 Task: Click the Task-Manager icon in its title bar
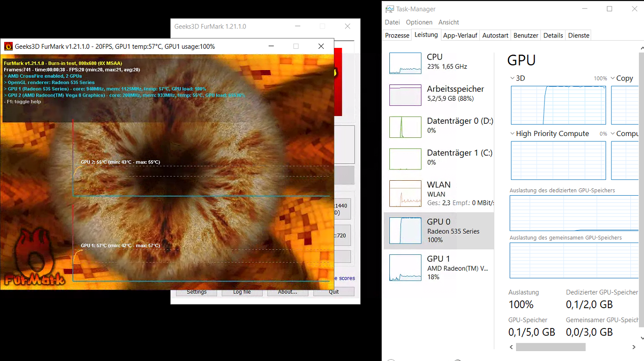click(389, 9)
